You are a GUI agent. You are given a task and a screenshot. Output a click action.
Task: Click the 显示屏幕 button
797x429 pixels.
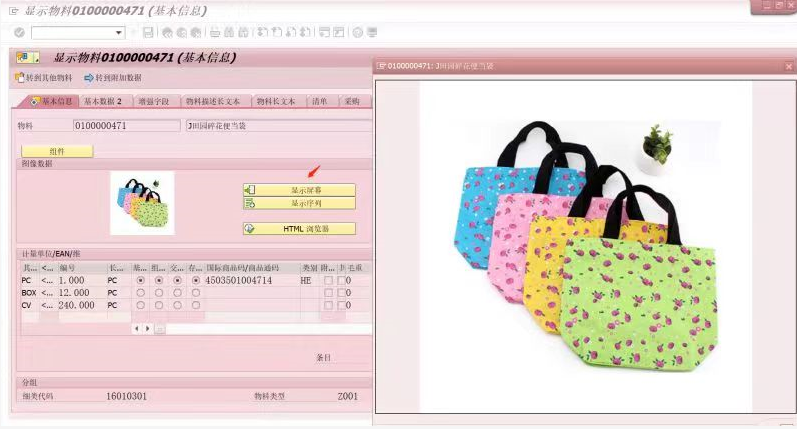(299, 190)
